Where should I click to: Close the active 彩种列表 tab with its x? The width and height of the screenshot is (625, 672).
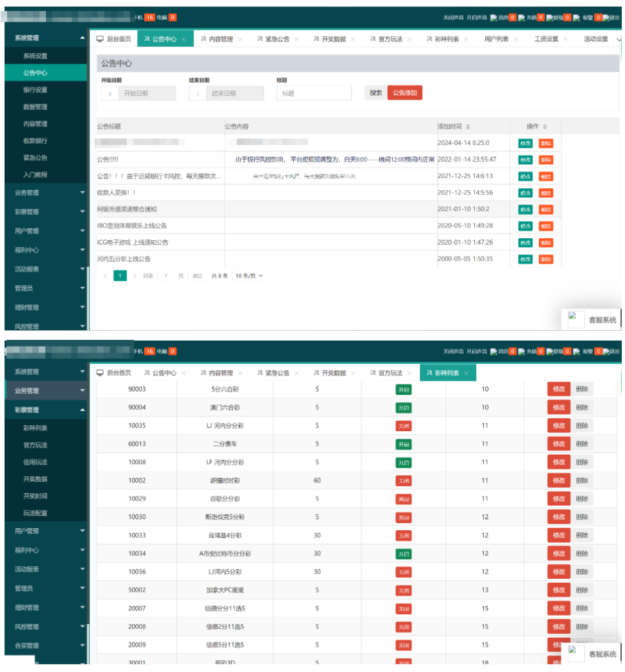[x=466, y=373]
